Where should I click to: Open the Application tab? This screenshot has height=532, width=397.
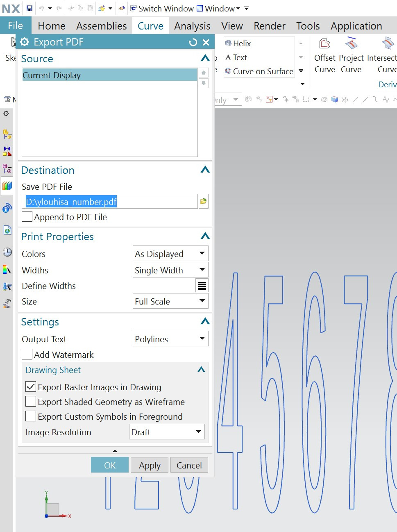pos(356,26)
